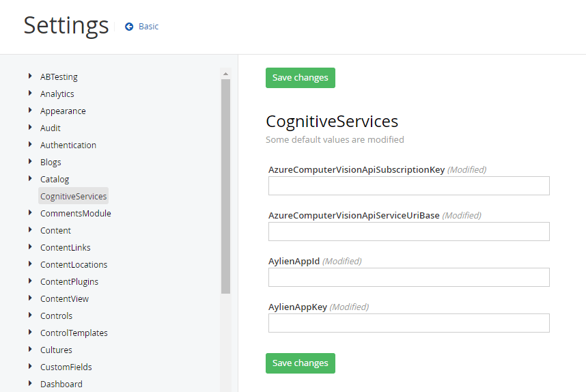Click the AzureComputerVisionApiServiceUriBase text field

click(x=408, y=232)
